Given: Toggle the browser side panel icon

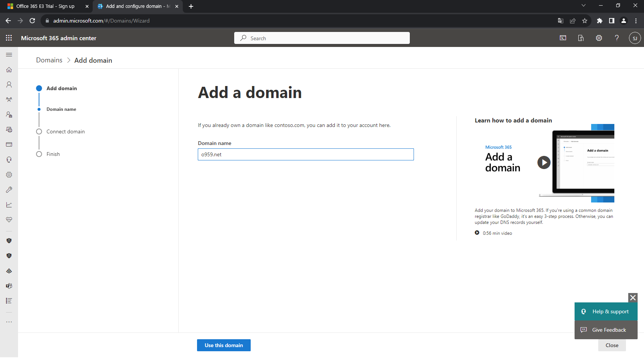Looking at the screenshot, I should (x=612, y=21).
